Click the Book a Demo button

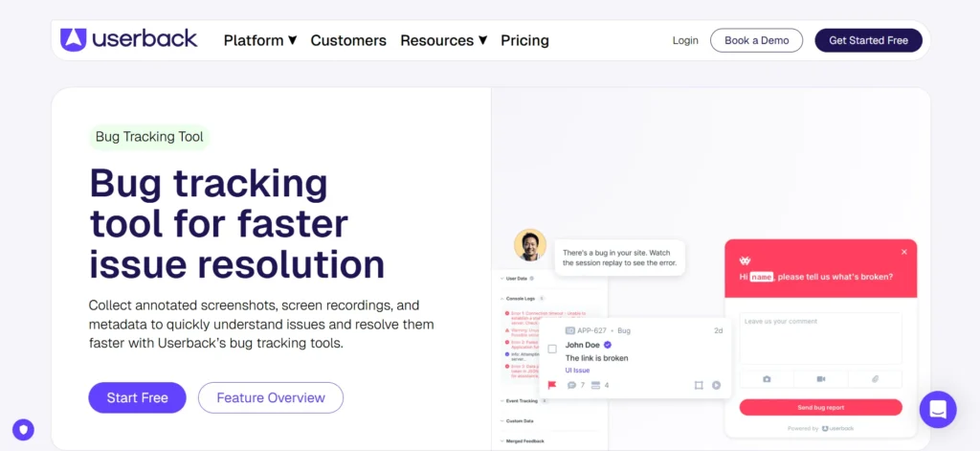(x=756, y=40)
